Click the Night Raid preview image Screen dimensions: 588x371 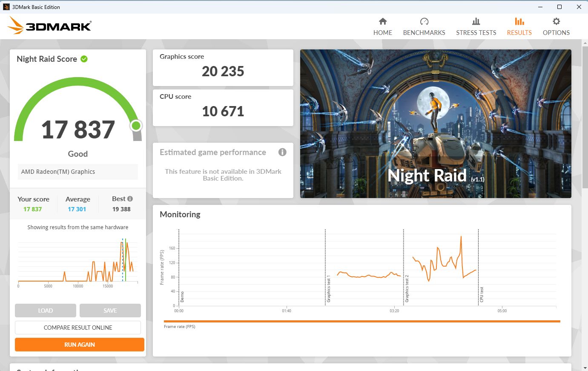pyautogui.click(x=436, y=124)
